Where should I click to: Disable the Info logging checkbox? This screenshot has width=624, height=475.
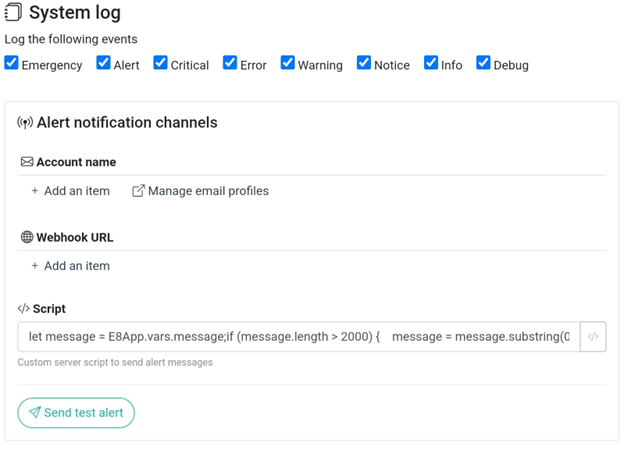point(431,63)
